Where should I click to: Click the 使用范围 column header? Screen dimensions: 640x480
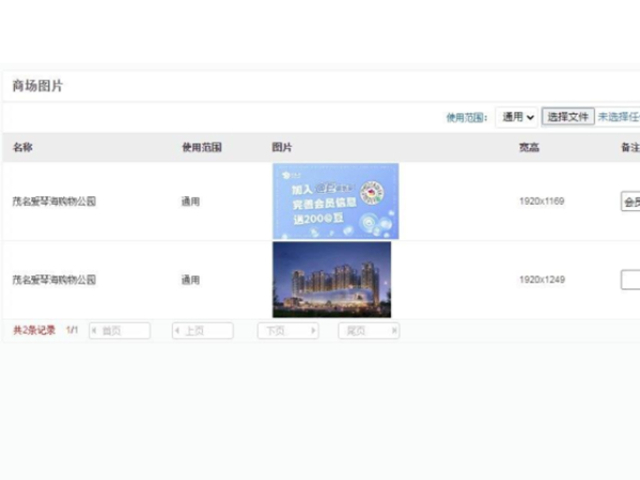(202, 147)
